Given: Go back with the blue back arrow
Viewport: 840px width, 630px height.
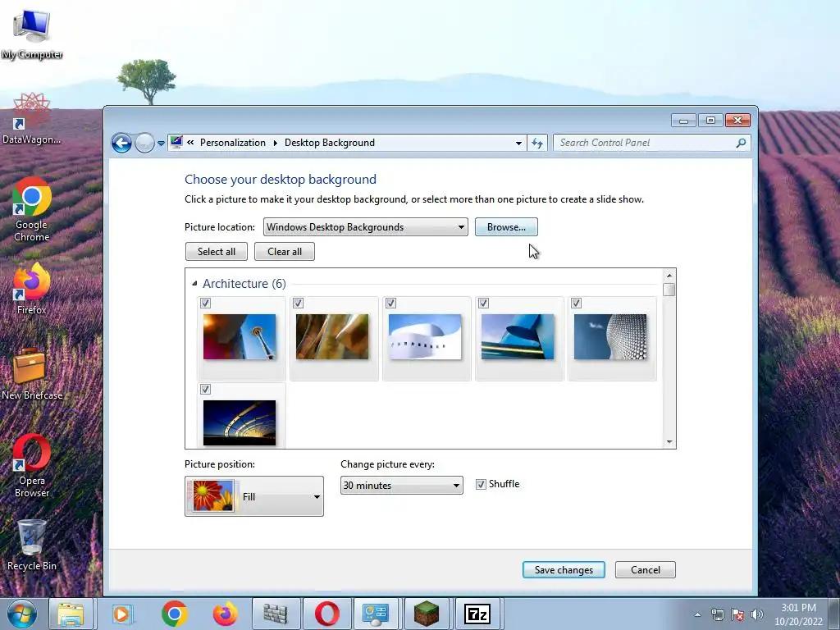Looking at the screenshot, I should click(121, 143).
